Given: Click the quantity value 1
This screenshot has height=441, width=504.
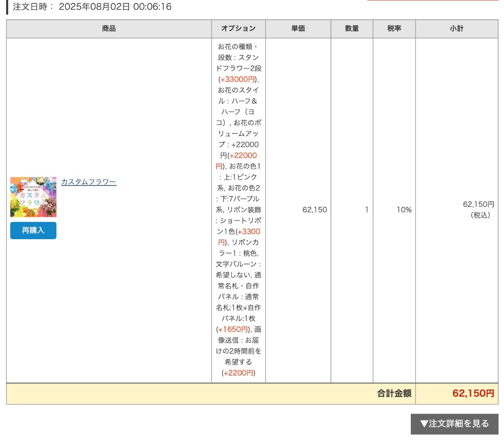Looking at the screenshot, I should coord(367,210).
